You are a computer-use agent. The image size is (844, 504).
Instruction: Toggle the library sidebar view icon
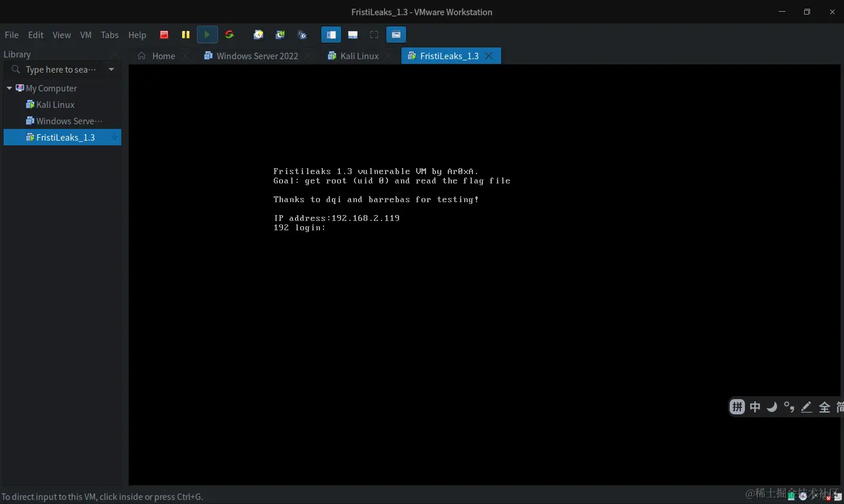click(x=331, y=35)
